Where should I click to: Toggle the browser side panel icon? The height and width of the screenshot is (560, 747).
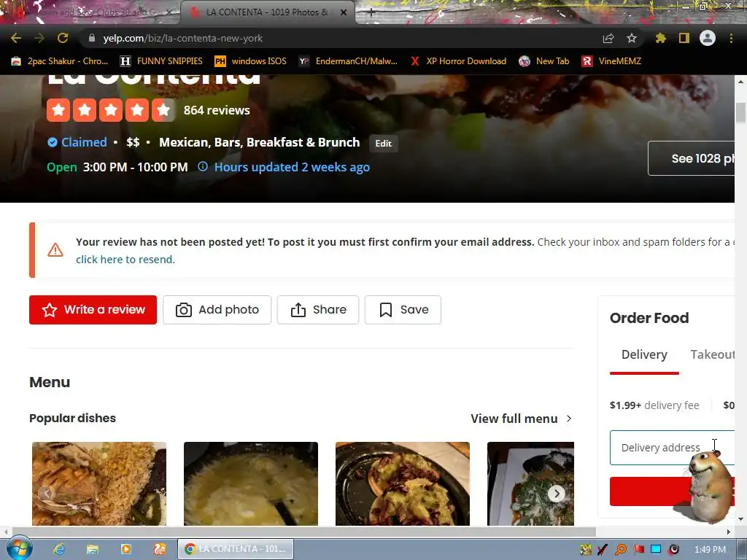click(684, 38)
